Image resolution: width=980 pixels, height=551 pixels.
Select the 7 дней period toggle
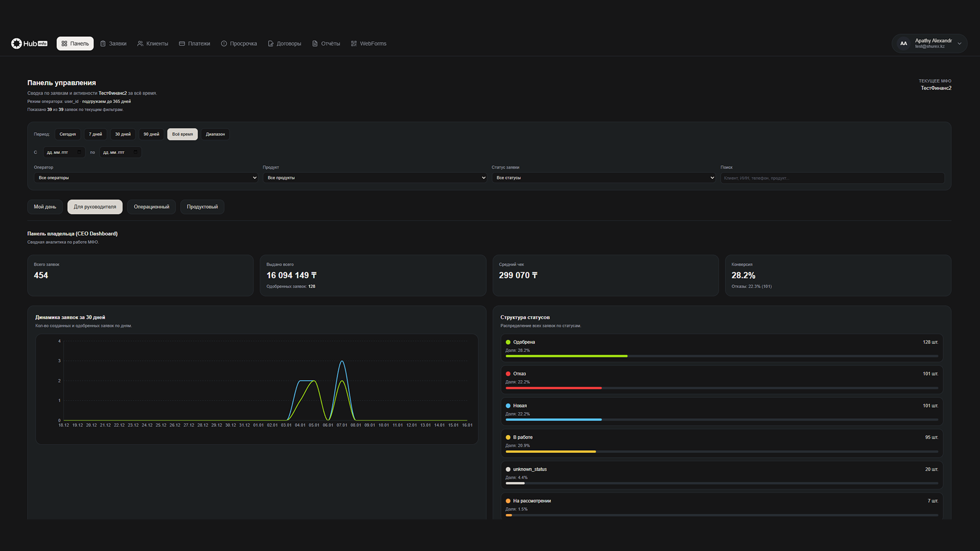95,134
